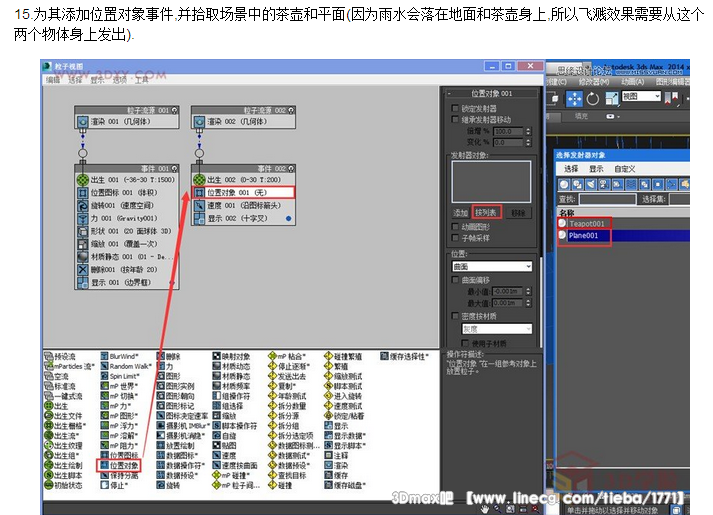
Task: Select 位置图标 001 operator in Event 001
Action: click(127, 193)
